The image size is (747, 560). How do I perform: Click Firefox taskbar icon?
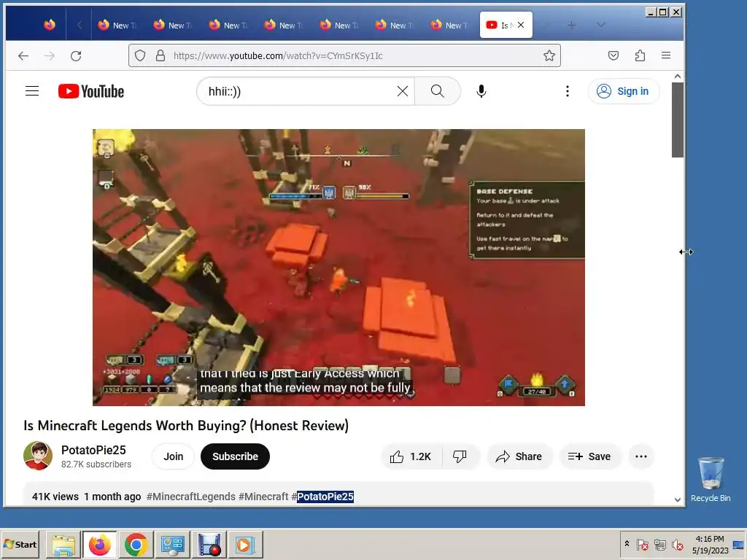click(99, 544)
